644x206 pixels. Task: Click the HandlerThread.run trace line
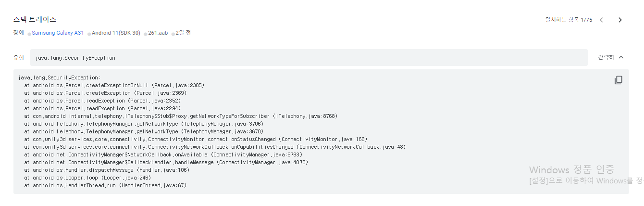point(105,185)
